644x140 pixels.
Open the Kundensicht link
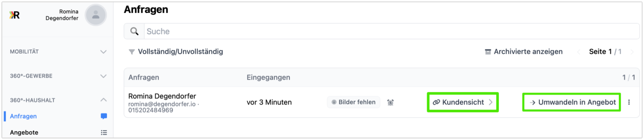463,102
